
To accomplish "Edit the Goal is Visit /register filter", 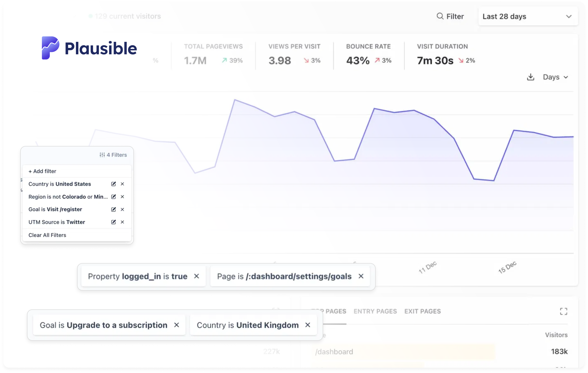I will pos(113,209).
